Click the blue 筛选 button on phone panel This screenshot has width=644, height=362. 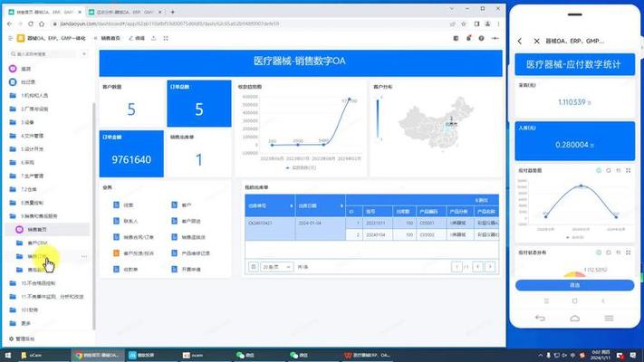[x=574, y=285]
